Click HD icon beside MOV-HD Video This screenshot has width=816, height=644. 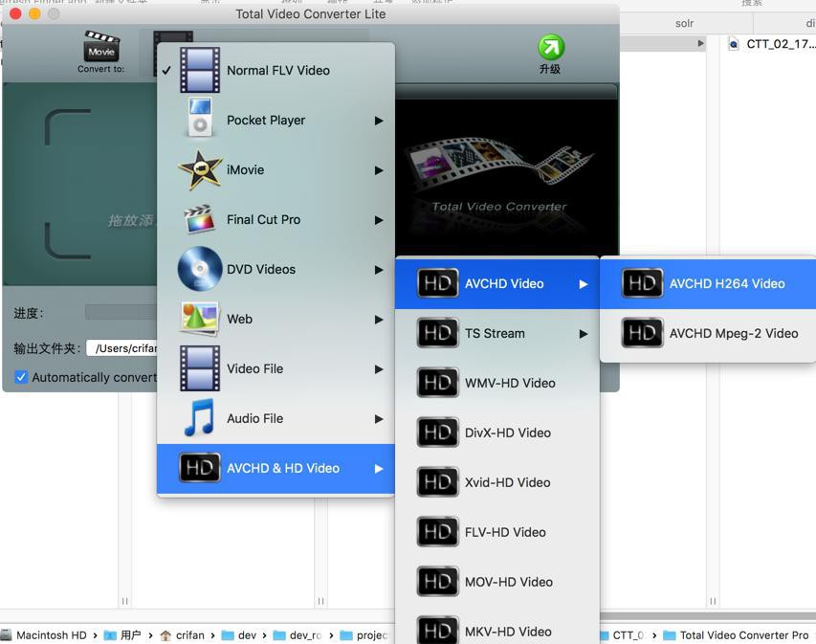(x=438, y=582)
